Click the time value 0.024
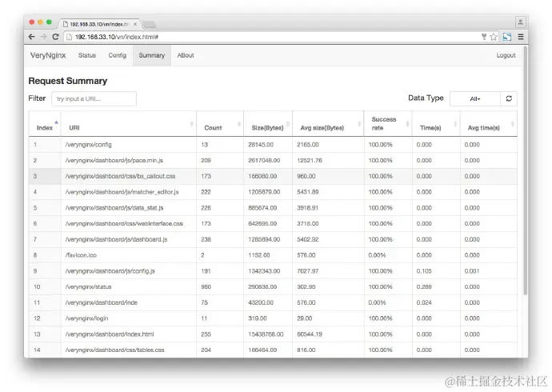Screen dimensions: 552x392 pyautogui.click(x=424, y=302)
